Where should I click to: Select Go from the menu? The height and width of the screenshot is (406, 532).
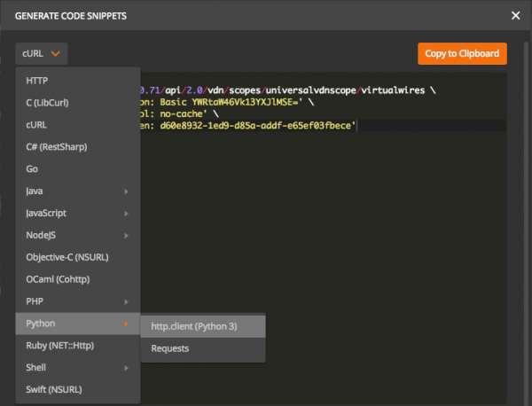pos(33,169)
